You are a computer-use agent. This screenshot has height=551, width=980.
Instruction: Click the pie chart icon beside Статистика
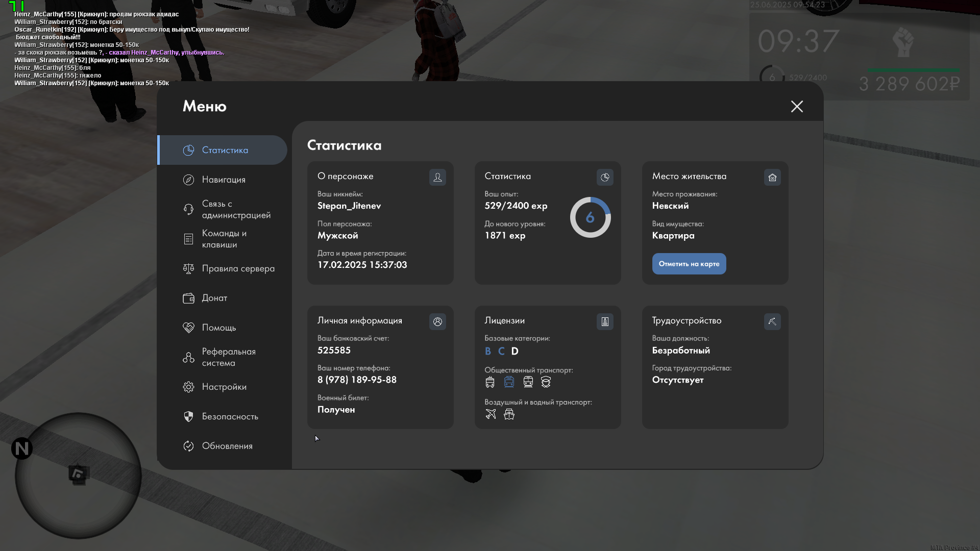coord(188,150)
